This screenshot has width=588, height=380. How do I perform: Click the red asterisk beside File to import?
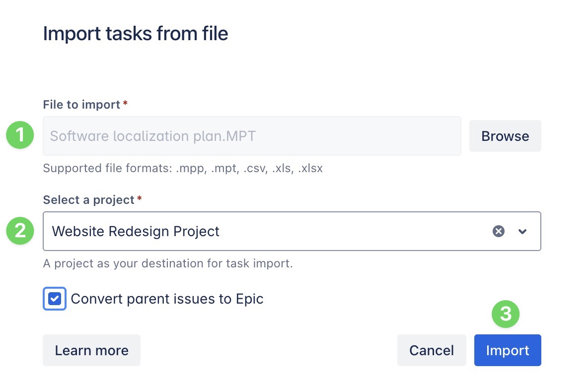[125, 105]
